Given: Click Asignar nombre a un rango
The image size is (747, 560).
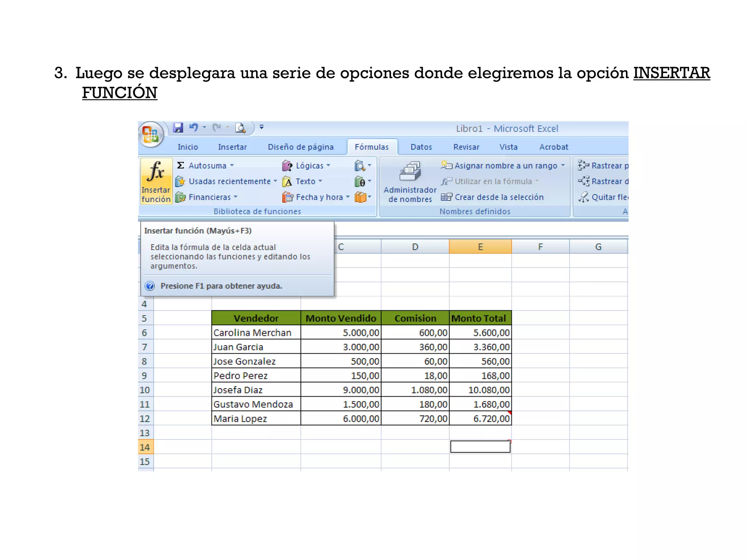Looking at the screenshot, I should (x=506, y=166).
